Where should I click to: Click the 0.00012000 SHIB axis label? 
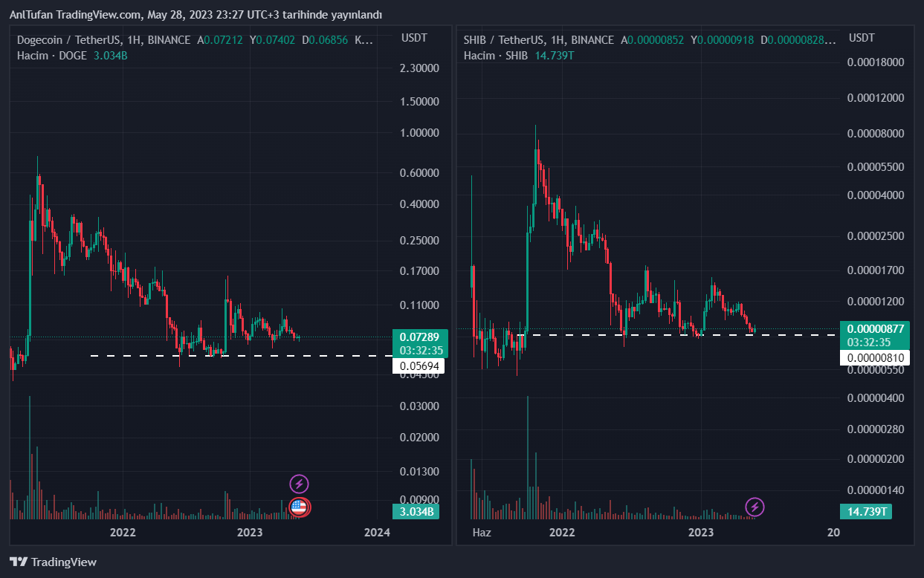tap(876, 98)
